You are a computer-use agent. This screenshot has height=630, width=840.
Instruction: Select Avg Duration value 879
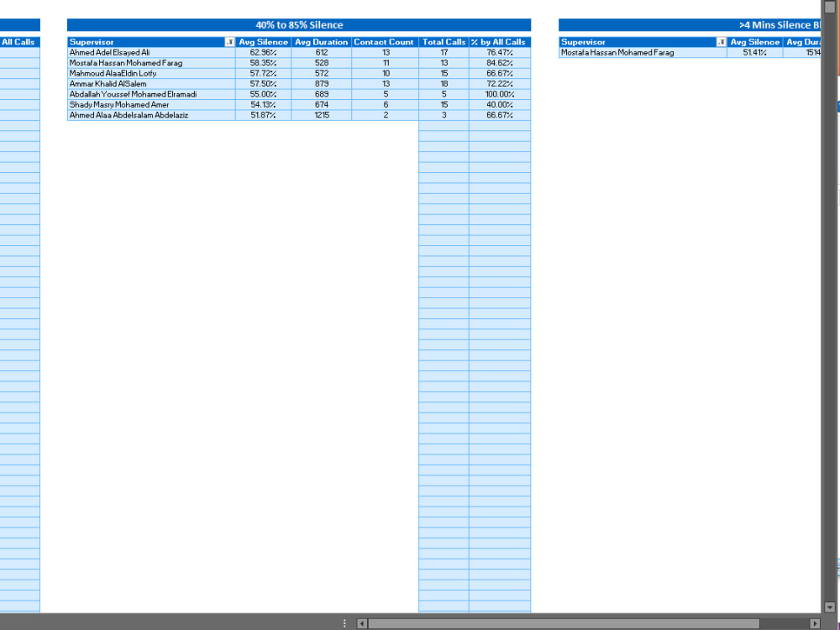(322, 83)
